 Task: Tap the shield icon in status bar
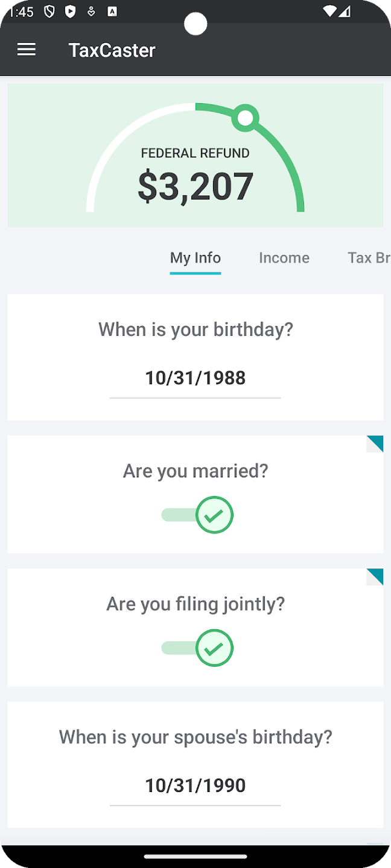pos(49,11)
